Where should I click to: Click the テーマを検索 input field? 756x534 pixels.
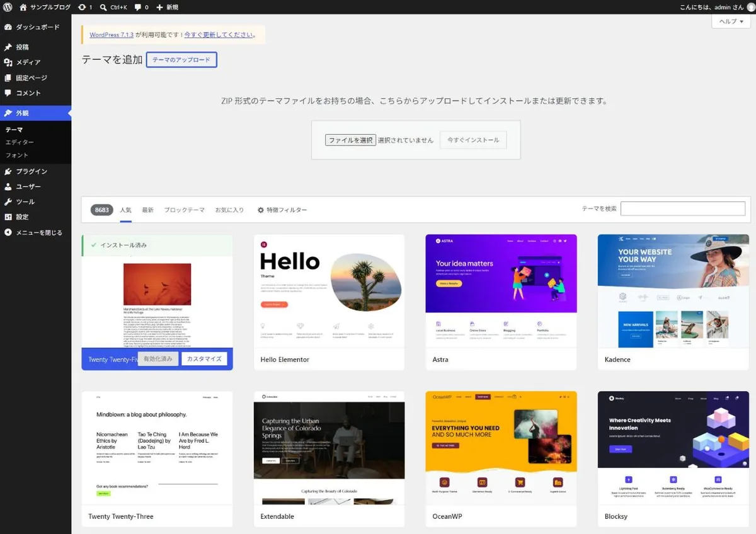(x=683, y=208)
